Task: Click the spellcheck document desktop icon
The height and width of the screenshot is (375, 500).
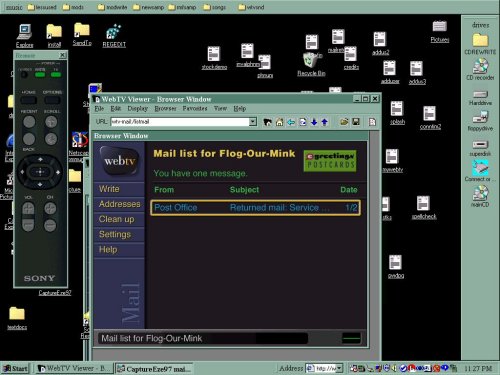Action: pyautogui.click(x=424, y=208)
